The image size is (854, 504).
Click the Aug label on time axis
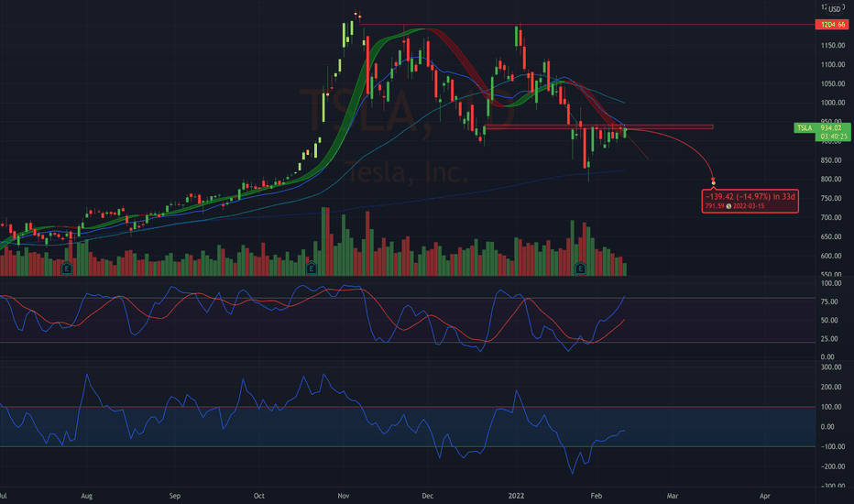coord(87,496)
